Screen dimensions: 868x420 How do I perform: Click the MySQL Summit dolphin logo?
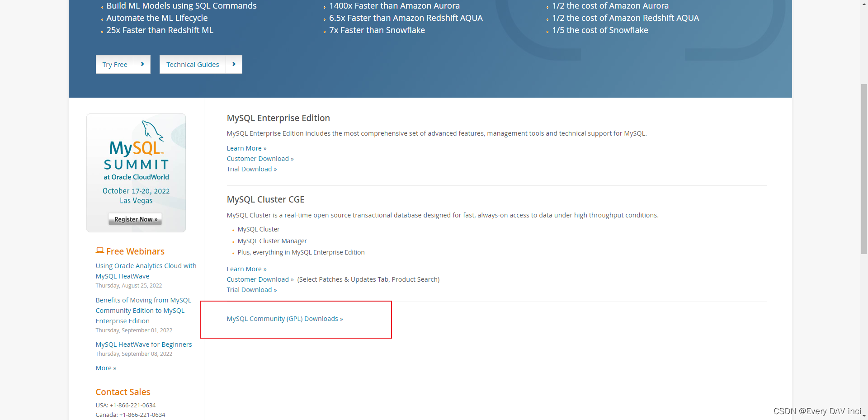[x=152, y=130]
